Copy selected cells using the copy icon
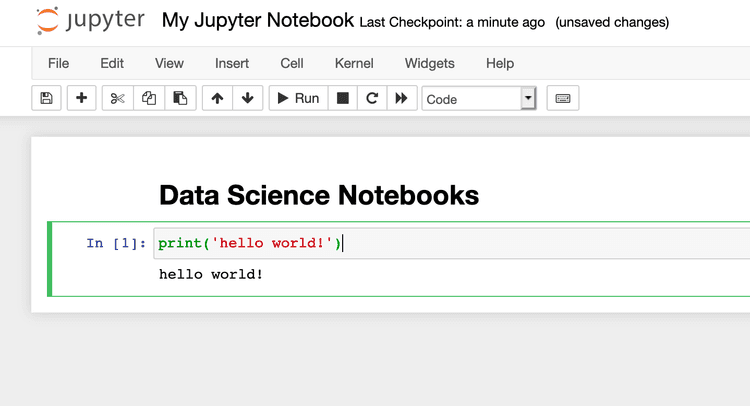 click(149, 98)
